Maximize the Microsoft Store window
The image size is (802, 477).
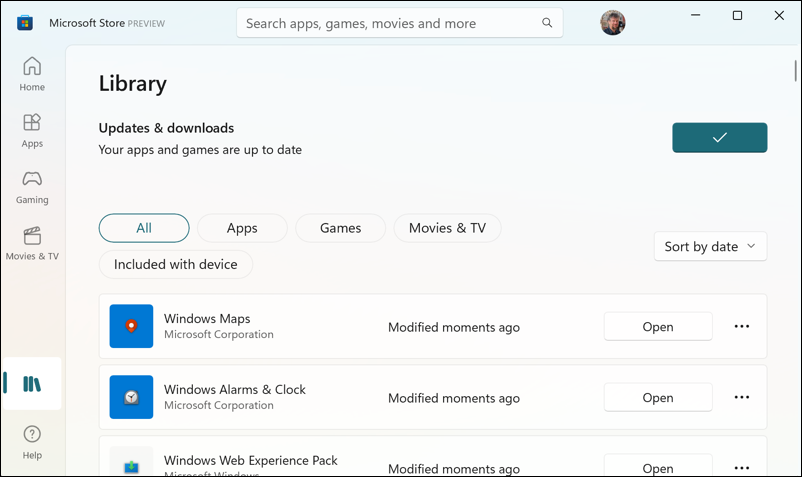(737, 15)
